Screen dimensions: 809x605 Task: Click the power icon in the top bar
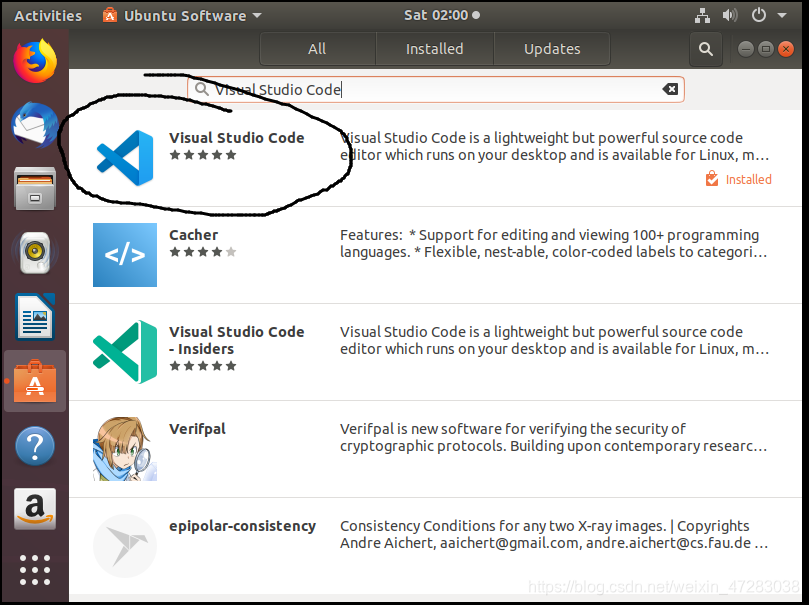pyautogui.click(x=758, y=15)
